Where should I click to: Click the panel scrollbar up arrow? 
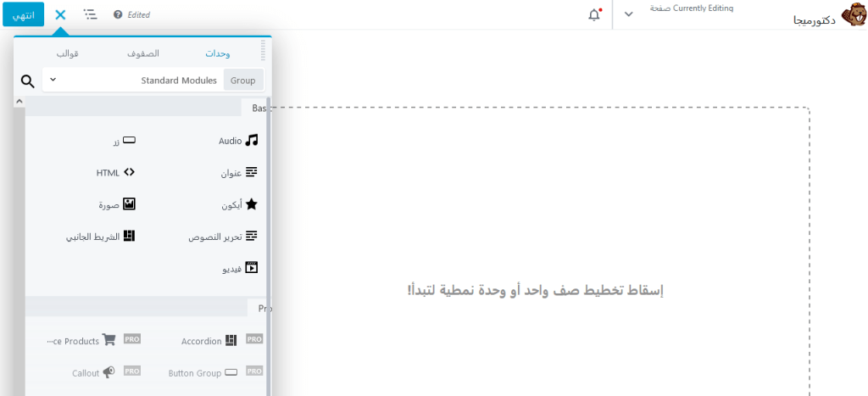coord(19,102)
